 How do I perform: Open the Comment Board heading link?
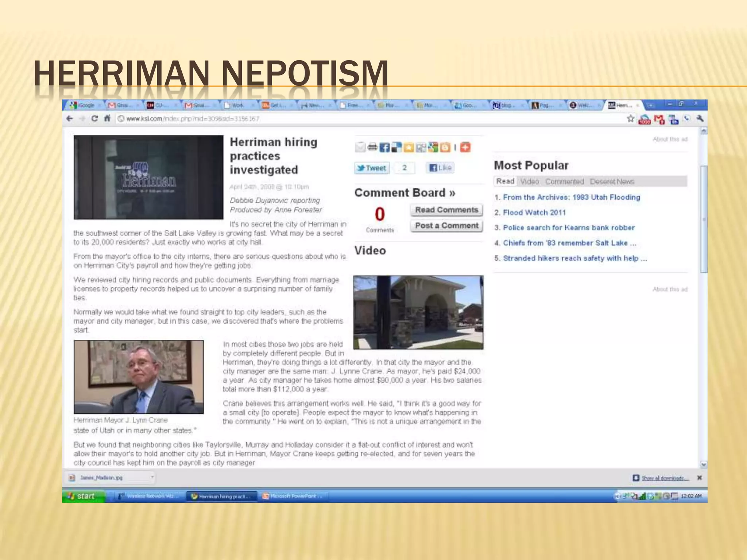[x=405, y=192]
